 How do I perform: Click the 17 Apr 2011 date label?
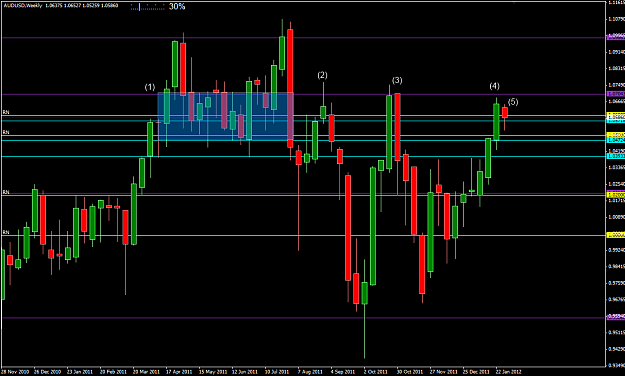(179, 372)
